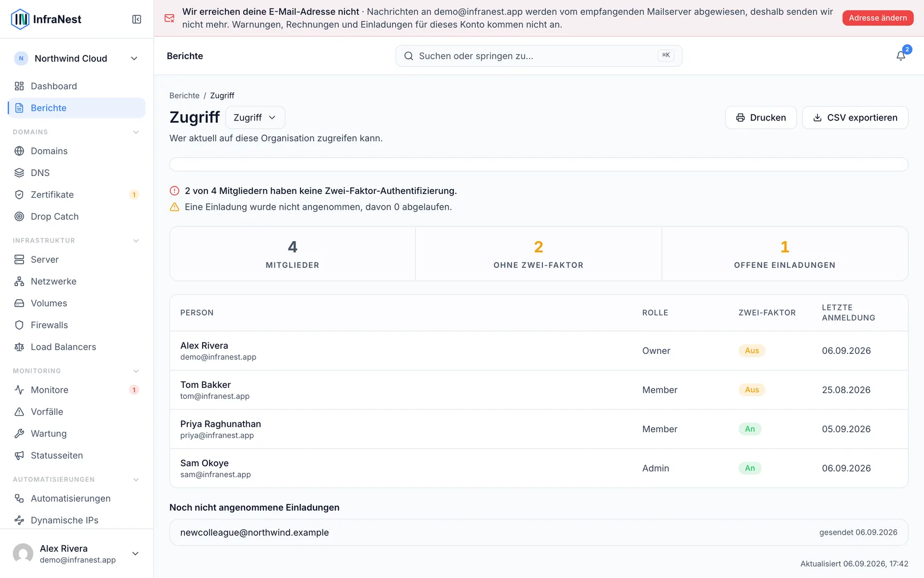Open the notifications bell
Screen dimensions: 924x578
pyautogui.click(x=900, y=56)
